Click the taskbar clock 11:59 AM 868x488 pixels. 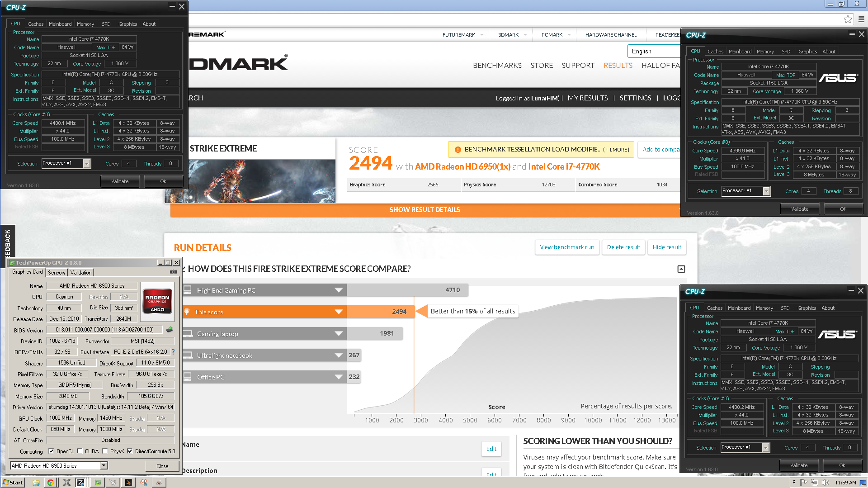coord(845,483)
